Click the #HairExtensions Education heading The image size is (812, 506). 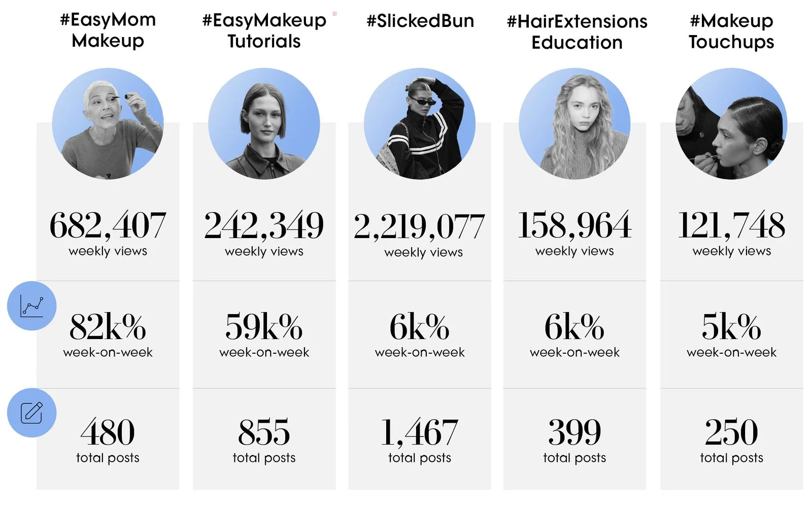(x=577, y=32)
